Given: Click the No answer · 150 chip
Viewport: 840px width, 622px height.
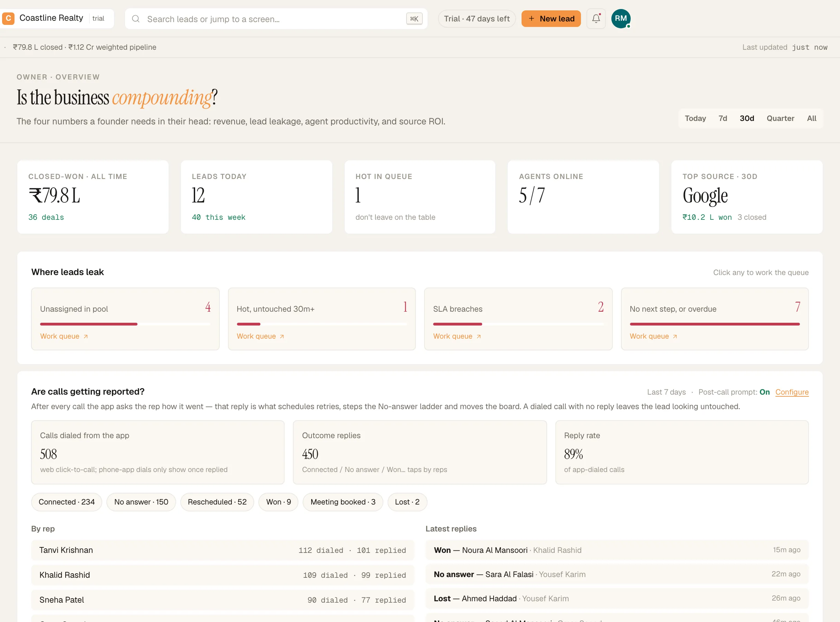Looking at the screenshot, I should point(141,502).
